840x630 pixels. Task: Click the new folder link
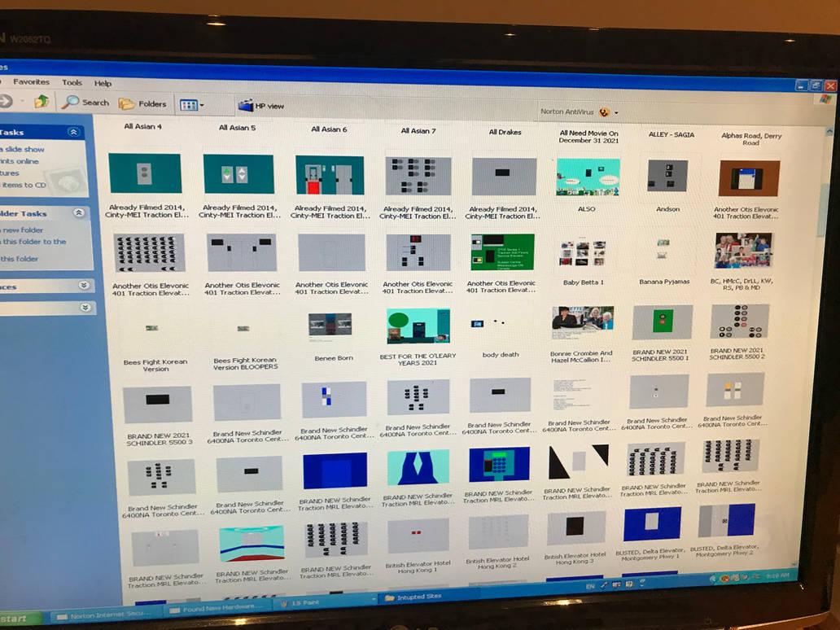[21, 230]
